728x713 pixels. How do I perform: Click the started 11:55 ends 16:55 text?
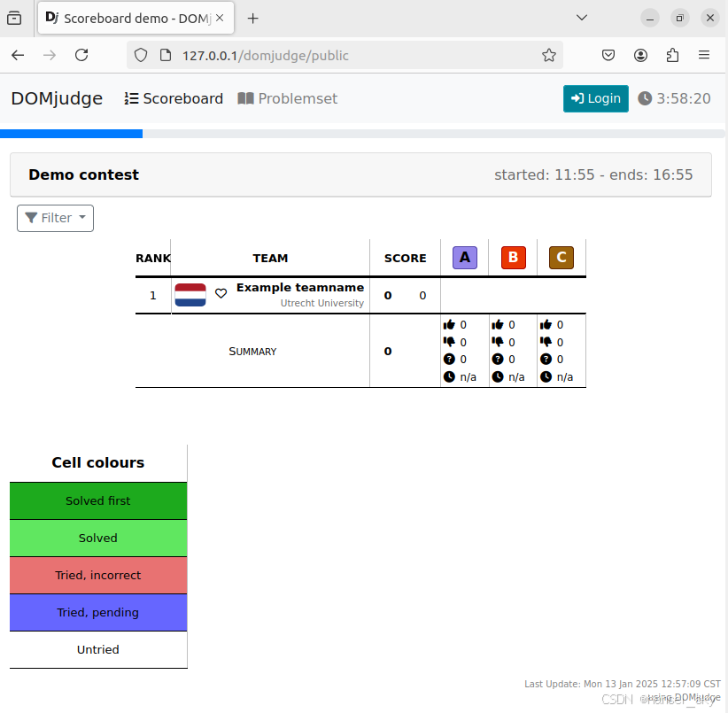pos(593,174)
